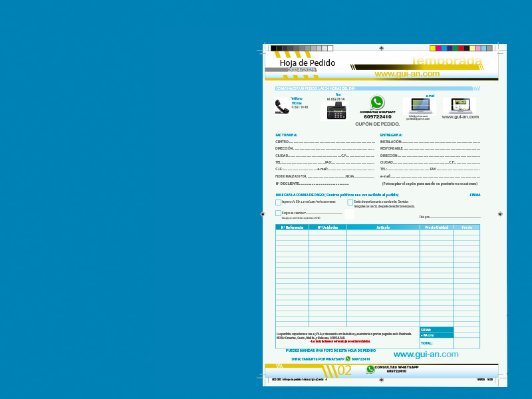Click the WhatsApp icon in the bottom footer bar
Viewport: 532px width, 399px height.
[370, 369]
